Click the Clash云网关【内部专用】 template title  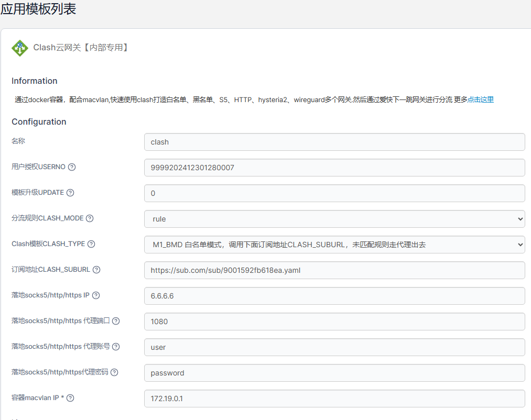coord(81,47)
